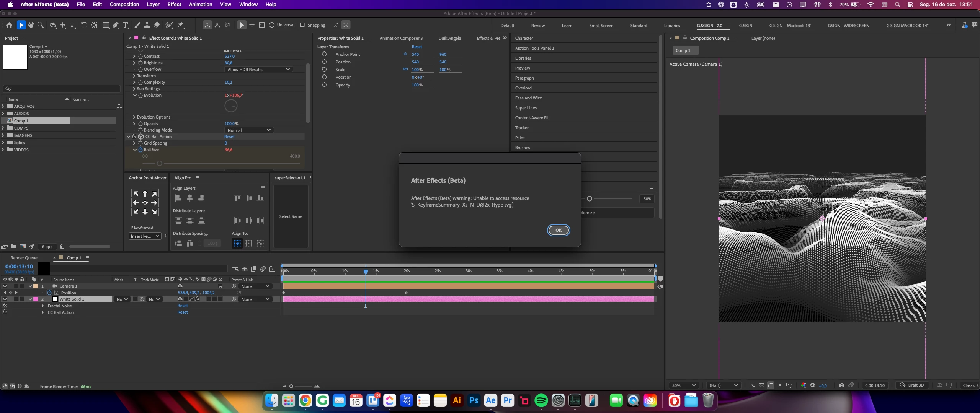Screen dimensions: 980x413
Task: Open the Blending Mode Normal dropdown
Action: 249,130
